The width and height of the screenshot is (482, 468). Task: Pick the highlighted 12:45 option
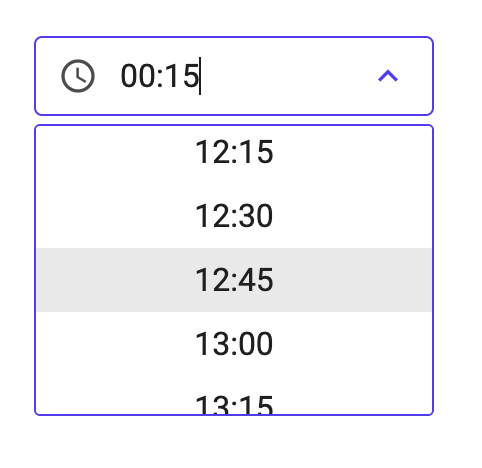234,280
